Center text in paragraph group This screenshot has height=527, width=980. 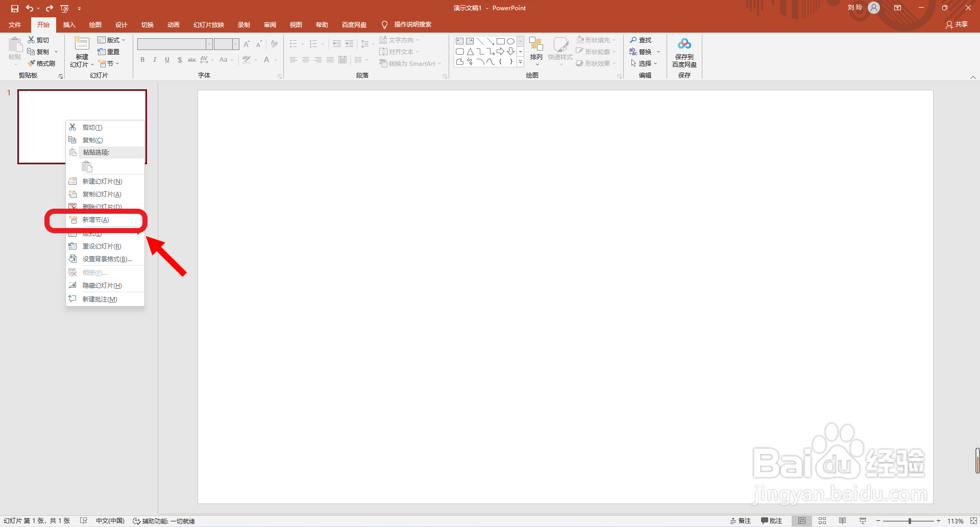pyautogui.click(x=306, y=60)
